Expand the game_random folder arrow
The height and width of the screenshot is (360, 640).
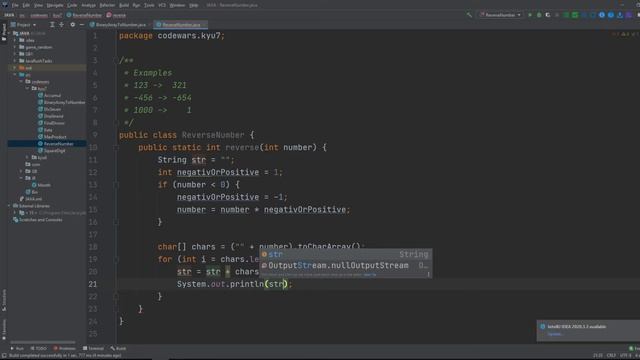[15, 47]
